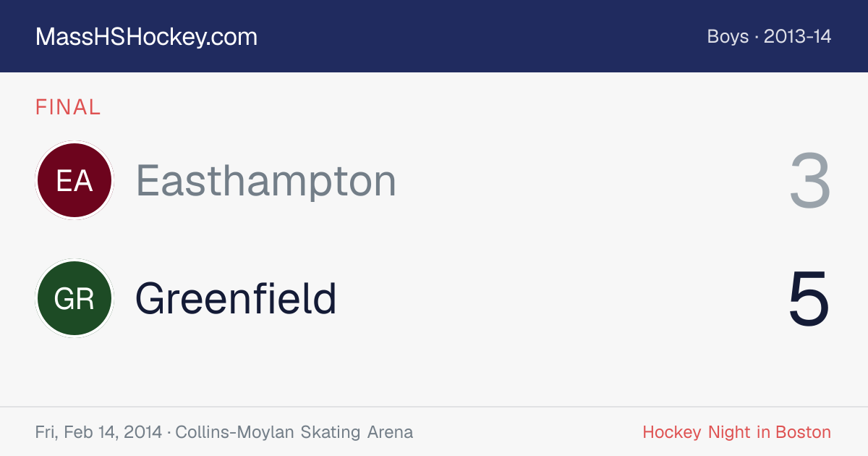The width and height of the screenshot is (868, 456).
Task: Click blank footer space left of Hockey Night
Action: [528, 433]
